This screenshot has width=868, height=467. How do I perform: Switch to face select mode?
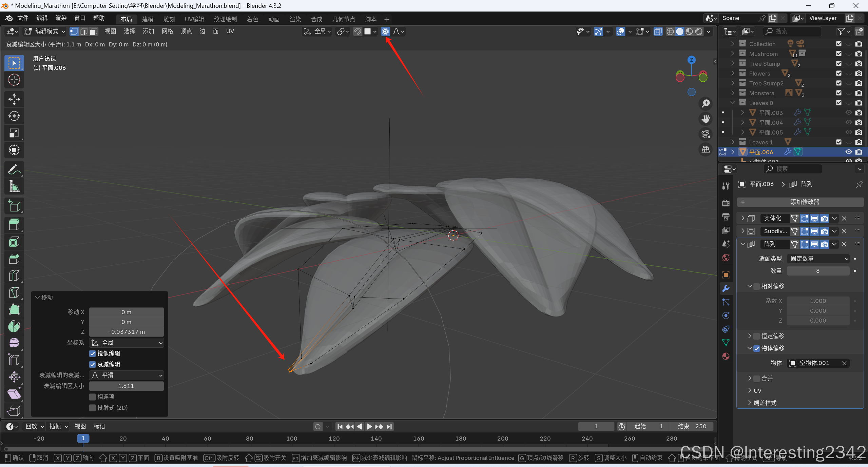pos(94,32)
